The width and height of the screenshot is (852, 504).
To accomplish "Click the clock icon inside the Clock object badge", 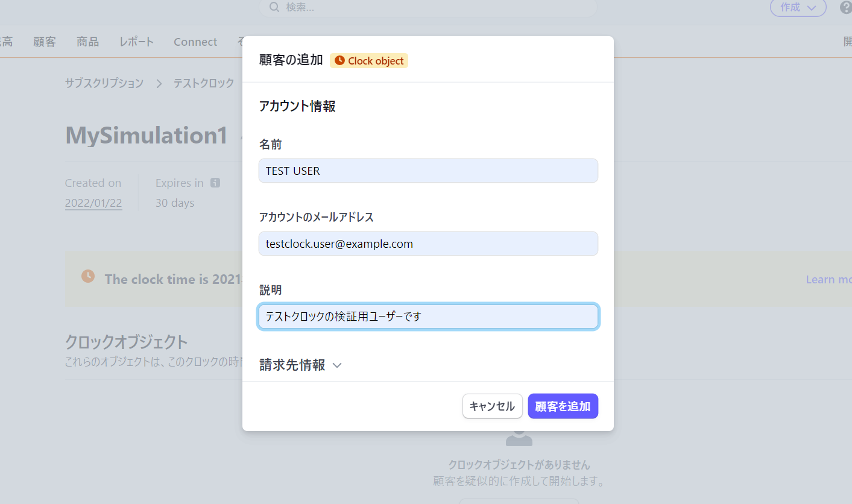I will (341, 60).
